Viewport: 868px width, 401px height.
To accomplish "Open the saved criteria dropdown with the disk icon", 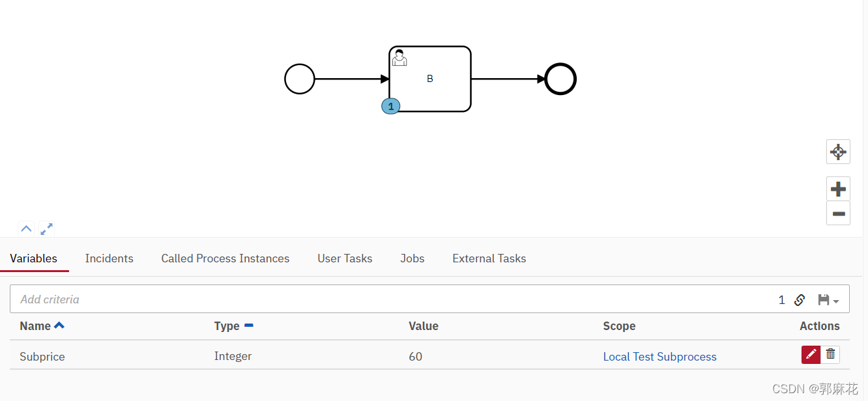I will (x=828, y=300).
